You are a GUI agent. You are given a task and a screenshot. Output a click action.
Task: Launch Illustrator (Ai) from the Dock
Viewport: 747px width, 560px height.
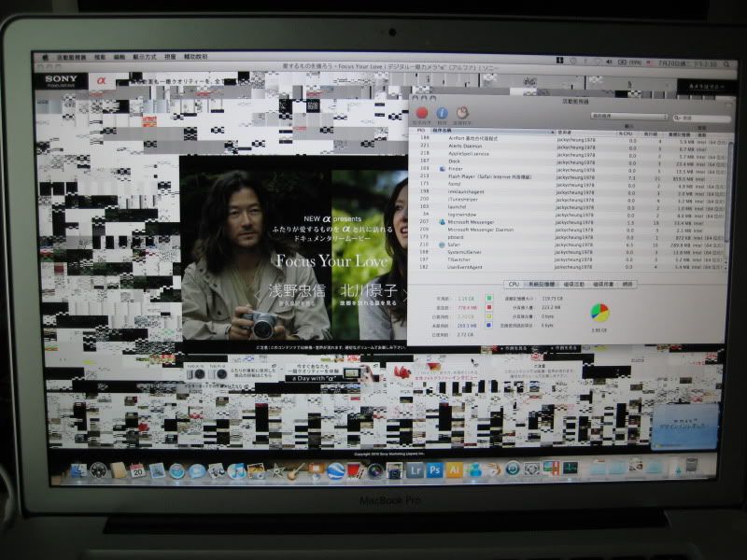click(x=454, y=470)
